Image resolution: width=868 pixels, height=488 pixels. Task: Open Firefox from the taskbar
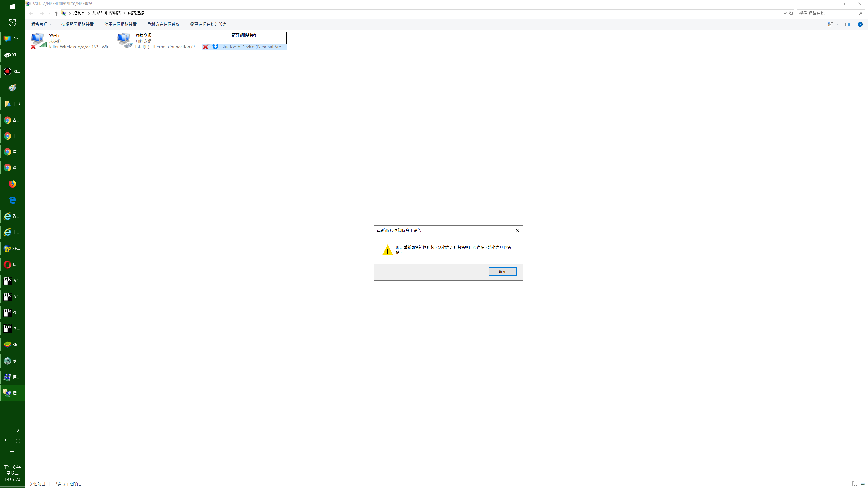(x=12, y=184)
